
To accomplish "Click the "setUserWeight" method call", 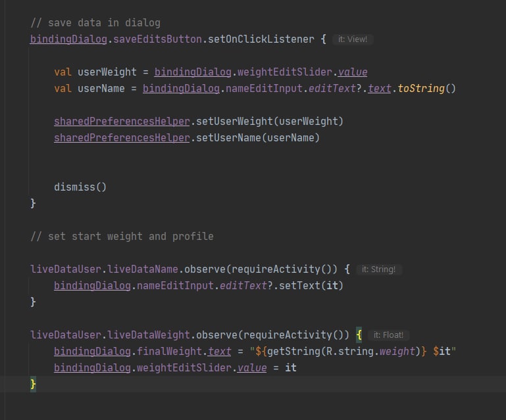I will (x=234, y=121).
